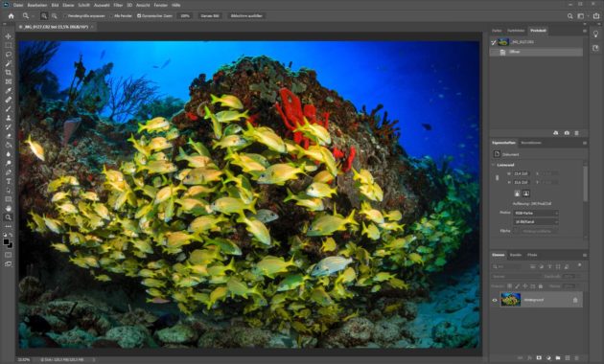Select the Horizontal Type tool

(8, 181)
